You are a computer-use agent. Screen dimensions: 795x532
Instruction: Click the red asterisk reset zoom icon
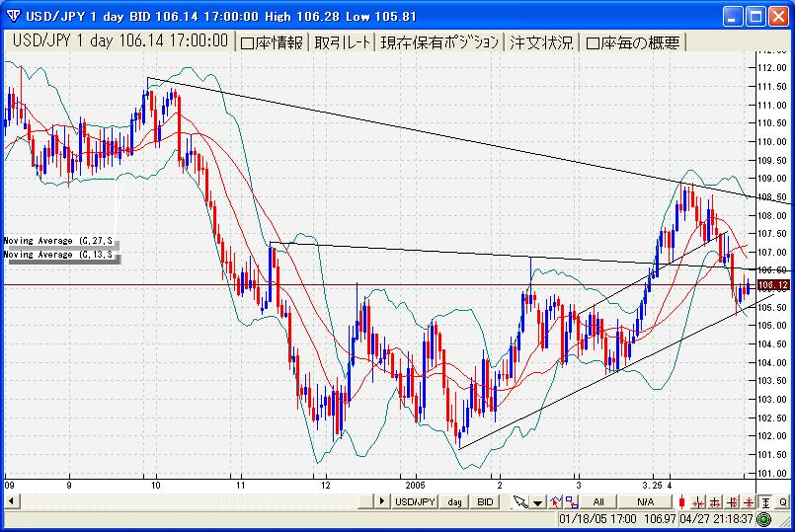(x=749, y=502)
